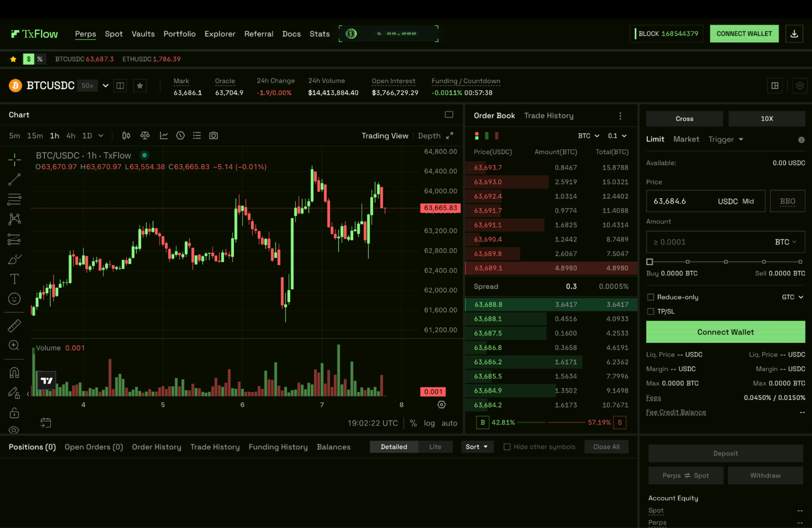Click the amount slider end marker
This screenshot has width=812, height=528.
800,262
